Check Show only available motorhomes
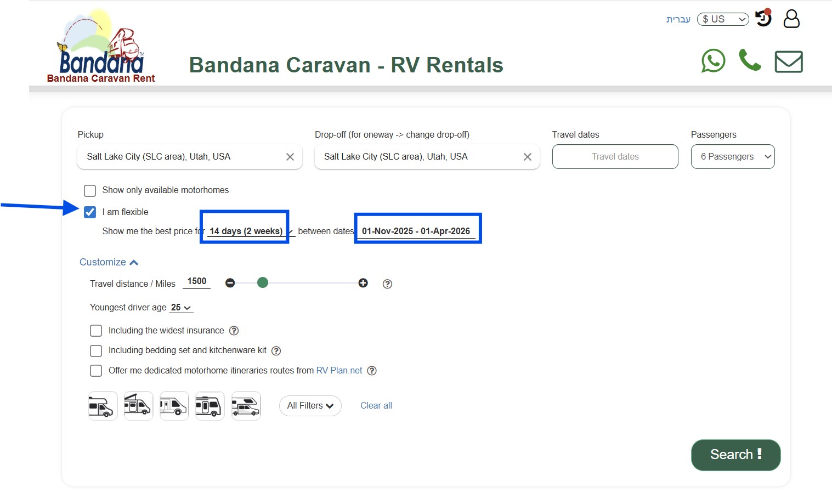832x504 pixels. [x=90, y=190]
